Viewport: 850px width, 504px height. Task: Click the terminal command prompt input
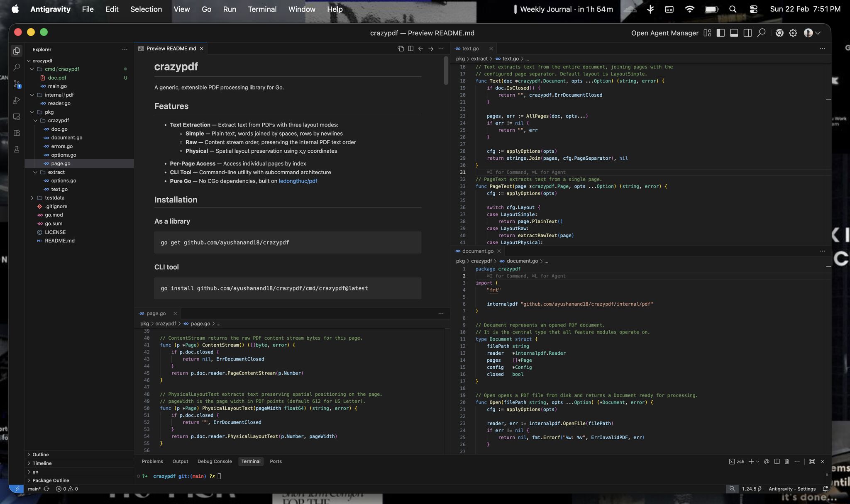pyautogui.click(x=219, y=476)
